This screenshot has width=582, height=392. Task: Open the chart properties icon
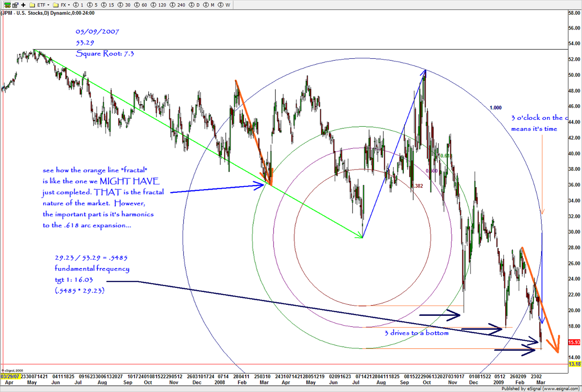click(16, 5)
